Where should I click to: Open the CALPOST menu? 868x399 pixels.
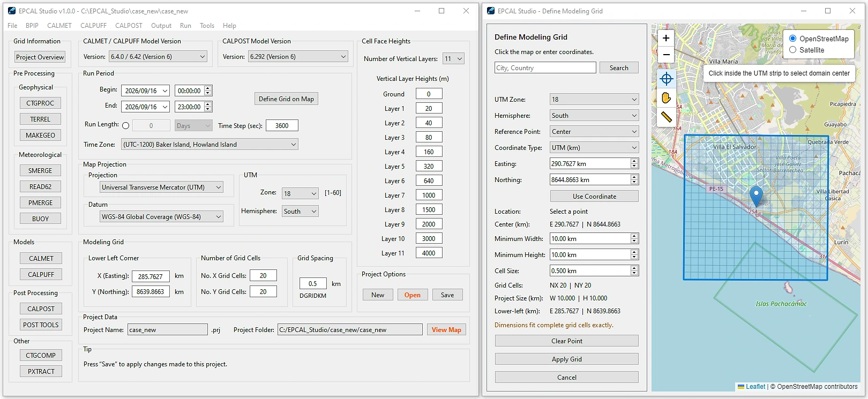coord(129,26)
